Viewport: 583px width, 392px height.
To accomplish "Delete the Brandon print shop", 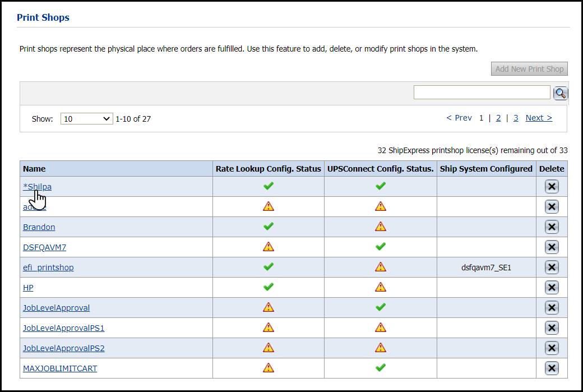I will coord(552,227).
